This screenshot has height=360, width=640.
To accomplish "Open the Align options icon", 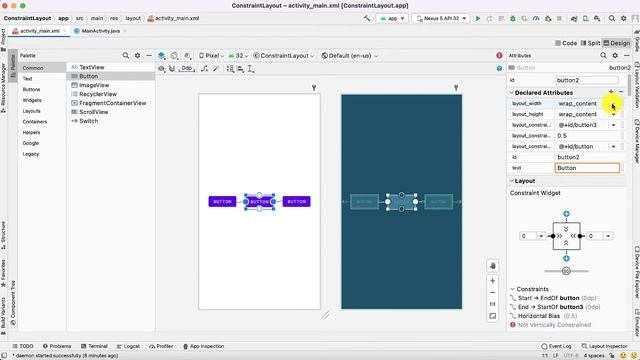I will tap(240, 69).
